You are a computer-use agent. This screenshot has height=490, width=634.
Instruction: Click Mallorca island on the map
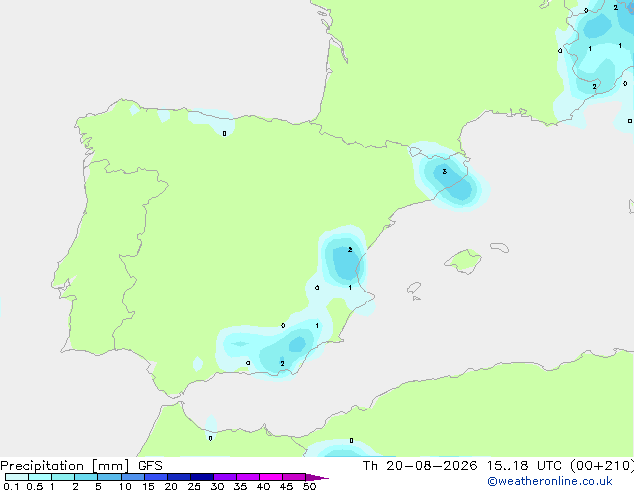click(x=463, y=261)
